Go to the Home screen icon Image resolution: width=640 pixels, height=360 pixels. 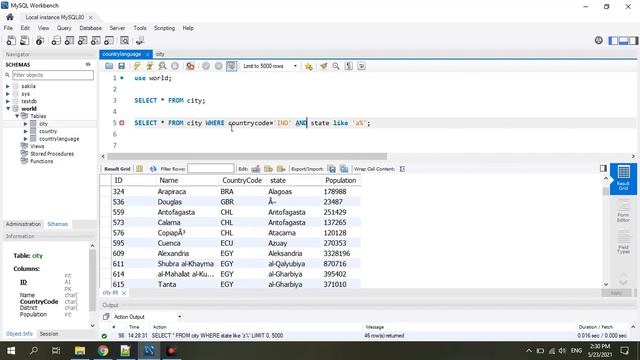tap(10, 17)
